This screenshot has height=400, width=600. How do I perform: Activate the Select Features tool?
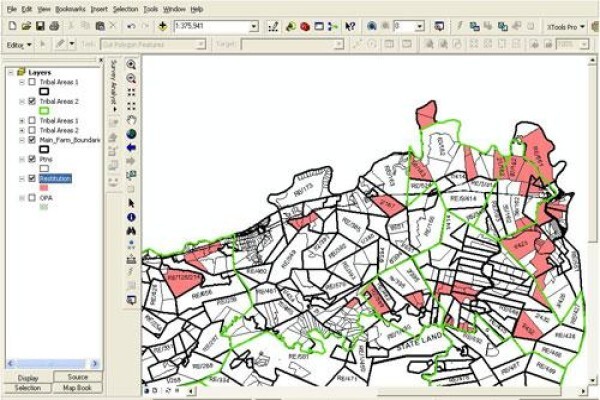(x=131, y=175)
